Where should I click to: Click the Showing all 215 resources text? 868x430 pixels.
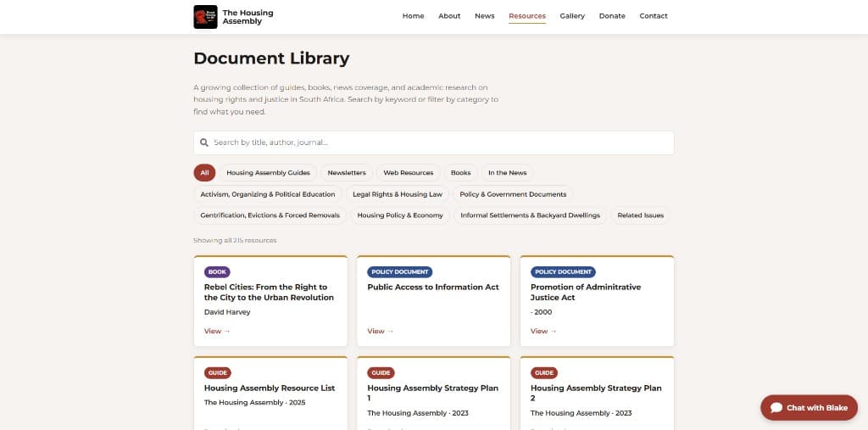(235, 241)
